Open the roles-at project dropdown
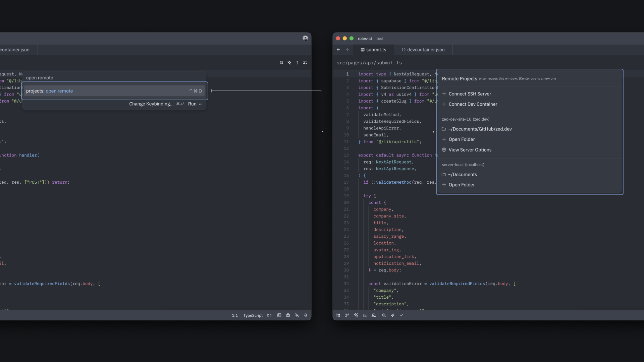 point(365,39)
